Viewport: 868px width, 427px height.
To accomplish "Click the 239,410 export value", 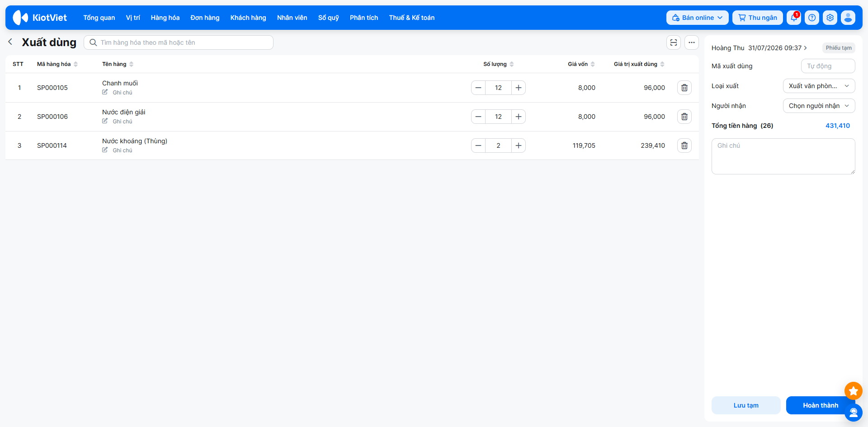I will pos(653,145).
